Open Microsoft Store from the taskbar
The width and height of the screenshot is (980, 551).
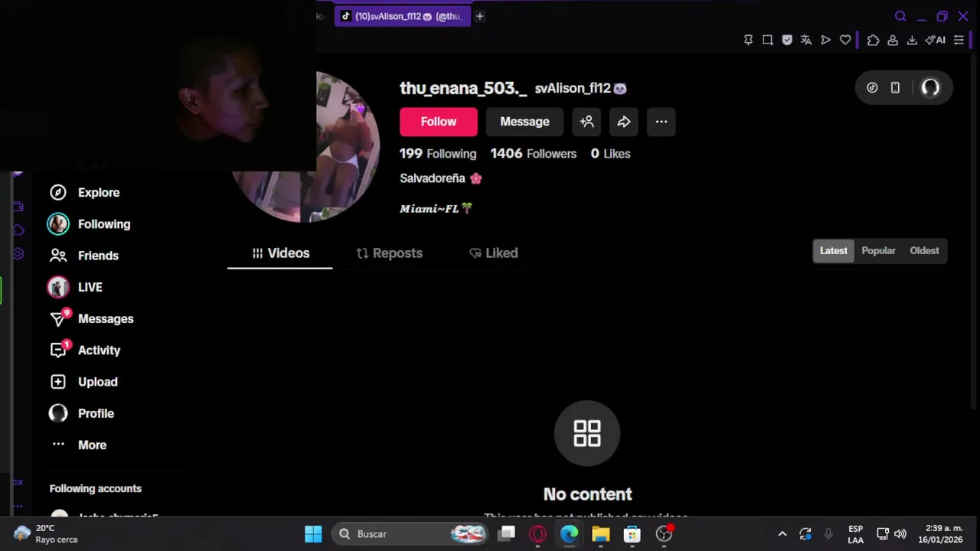coord(632,534)
